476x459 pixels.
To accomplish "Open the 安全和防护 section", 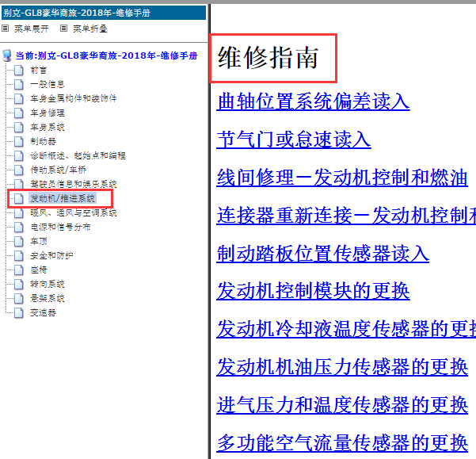I will tap(51, 256).
